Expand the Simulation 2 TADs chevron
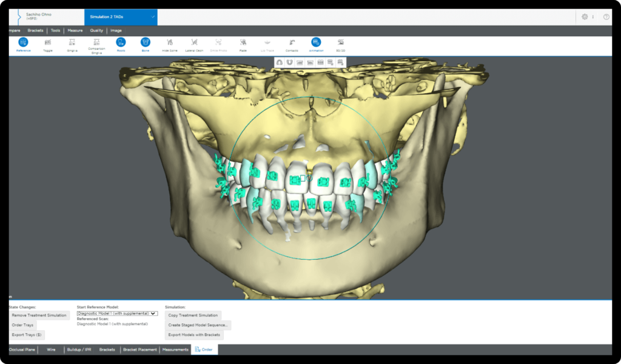The height and width of the screenshot is (364, 621). (152, 17)
